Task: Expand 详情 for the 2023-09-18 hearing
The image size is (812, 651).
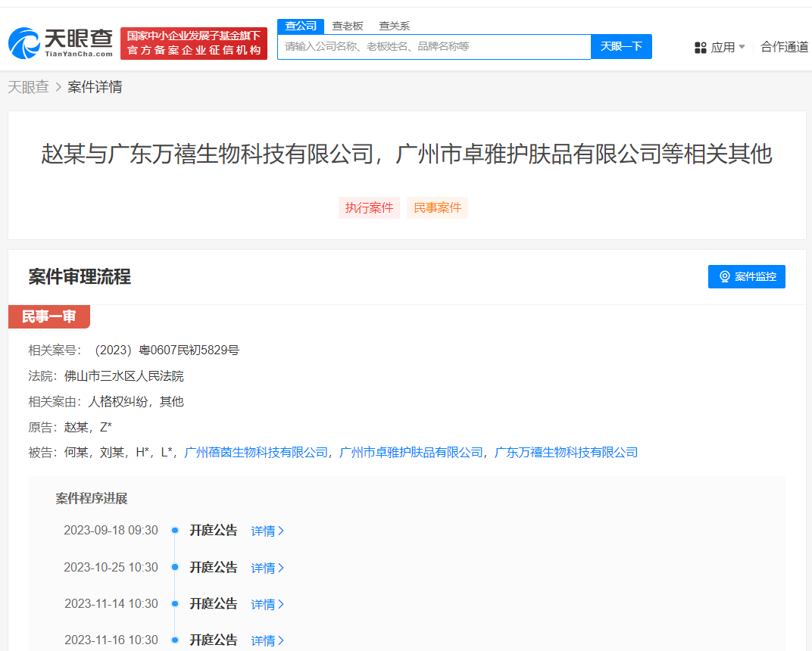Action: click(x=264, y=531)
